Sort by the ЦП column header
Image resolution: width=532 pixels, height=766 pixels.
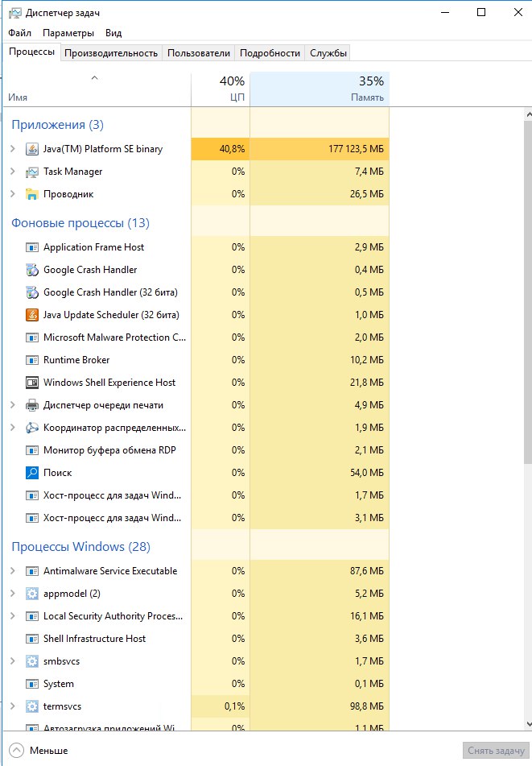[221, 89]
